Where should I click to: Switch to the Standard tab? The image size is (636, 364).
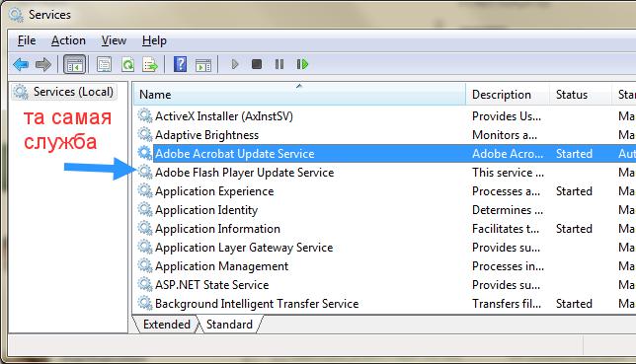(229, 325)
